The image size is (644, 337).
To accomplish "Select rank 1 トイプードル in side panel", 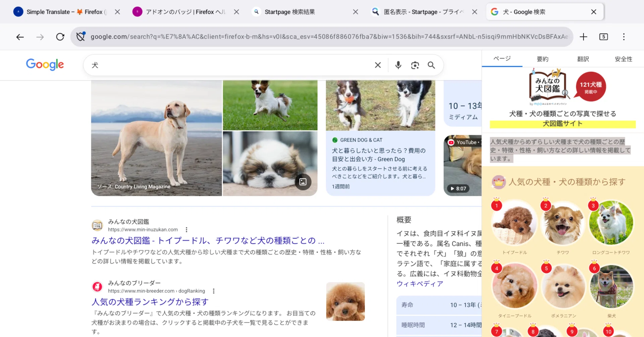I will (514, 226).
